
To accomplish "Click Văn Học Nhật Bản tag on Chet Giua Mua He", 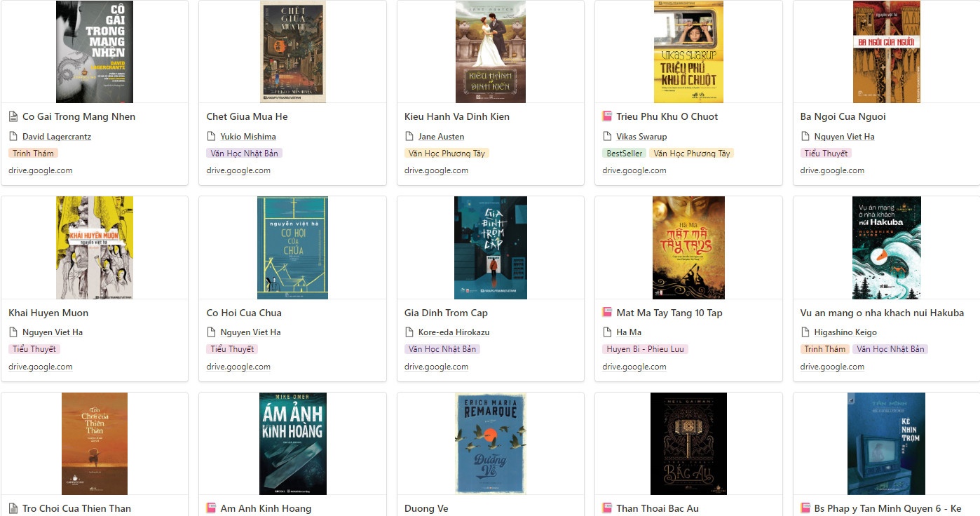I will tap(244, 154).
